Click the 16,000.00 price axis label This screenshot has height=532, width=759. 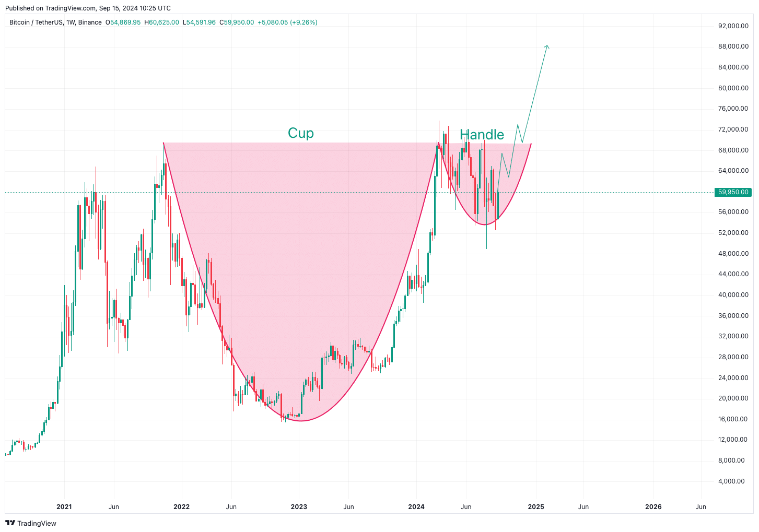tap(733, 419)
